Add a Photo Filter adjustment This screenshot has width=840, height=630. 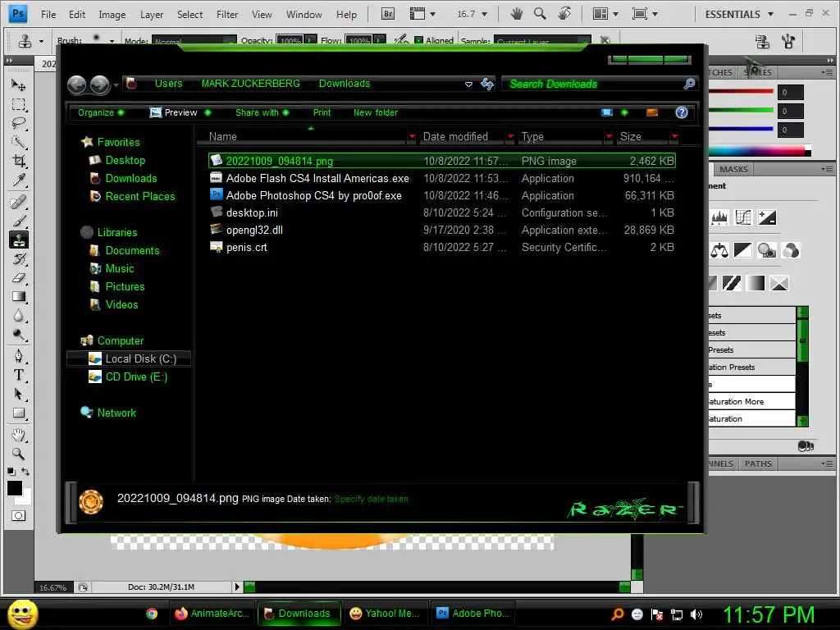click(767, 250)
